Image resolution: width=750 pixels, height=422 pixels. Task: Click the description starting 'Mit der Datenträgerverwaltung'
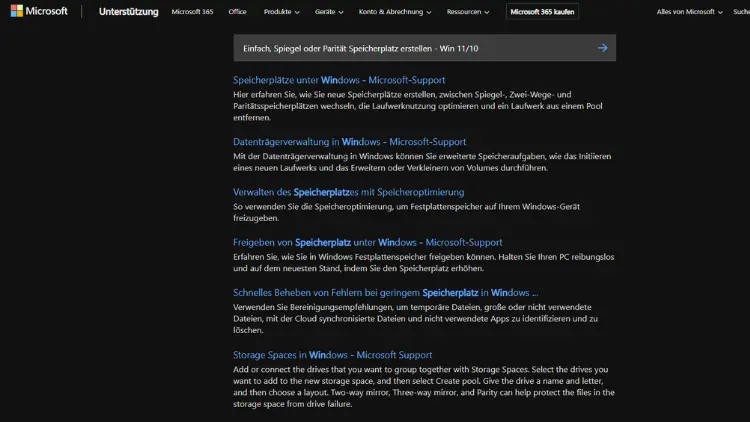(422, 162)
